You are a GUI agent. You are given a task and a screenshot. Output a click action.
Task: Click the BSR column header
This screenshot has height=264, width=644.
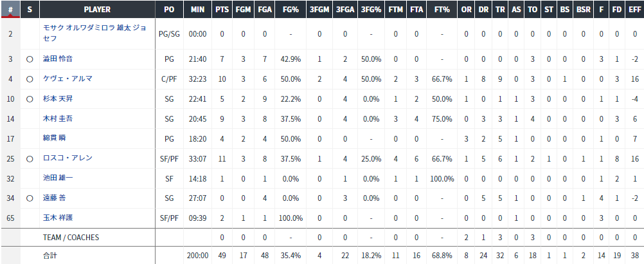(x=583, y=10)
